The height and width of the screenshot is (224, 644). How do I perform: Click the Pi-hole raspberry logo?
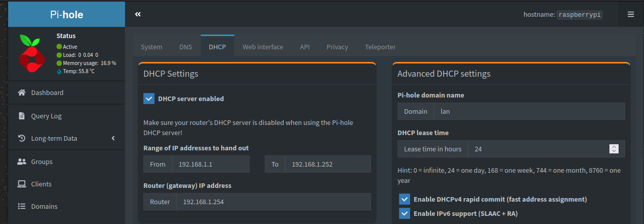click(33, 53)
